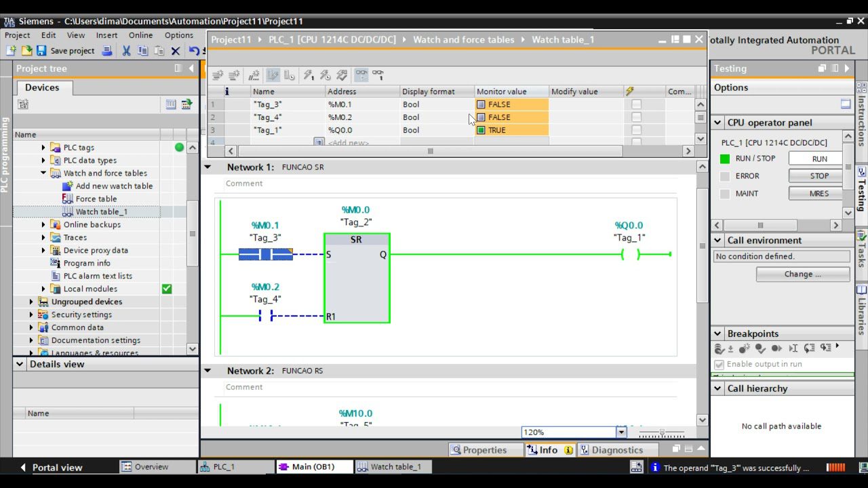
Task: Open the Online menu
Action: click(x=141, y=35)
